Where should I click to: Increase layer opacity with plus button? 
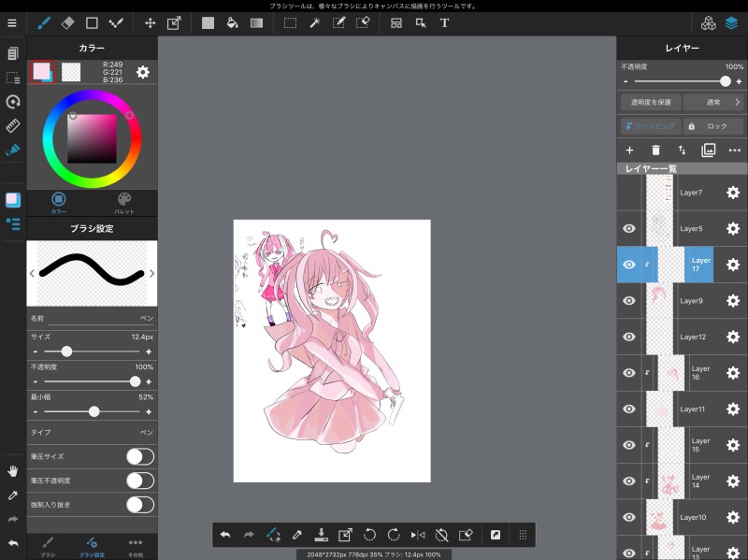click(x=739, y=81)
